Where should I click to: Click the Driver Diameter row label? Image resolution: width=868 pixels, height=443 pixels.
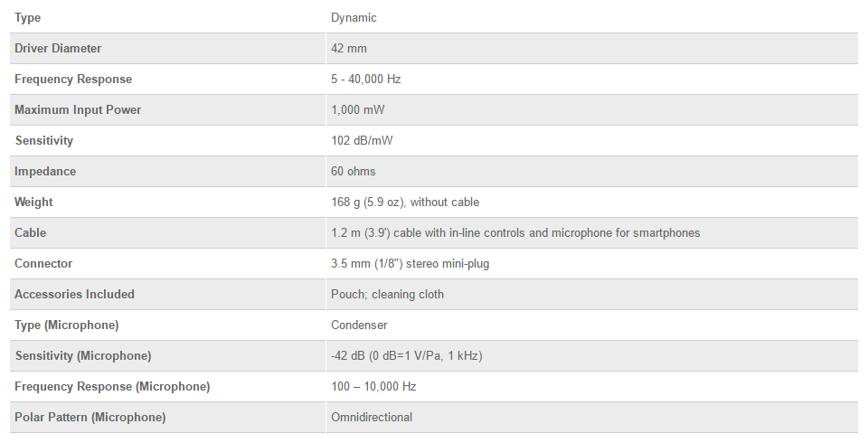(58, 49)
